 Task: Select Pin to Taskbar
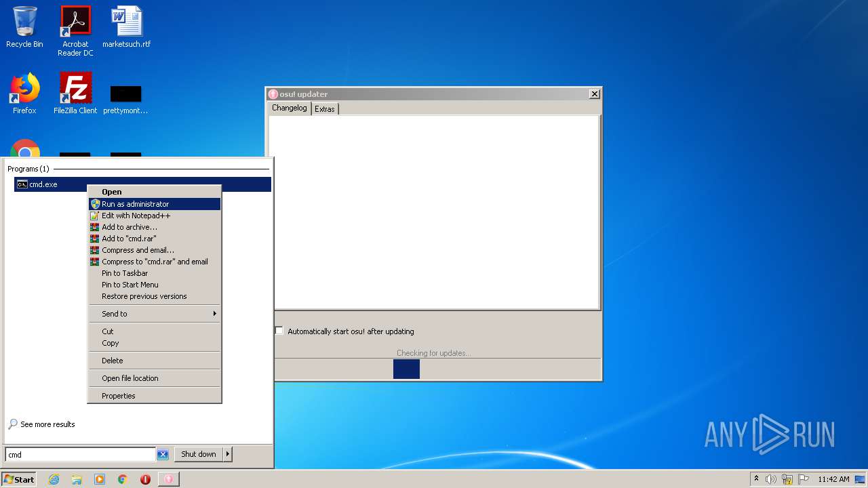tap(155, 273)
